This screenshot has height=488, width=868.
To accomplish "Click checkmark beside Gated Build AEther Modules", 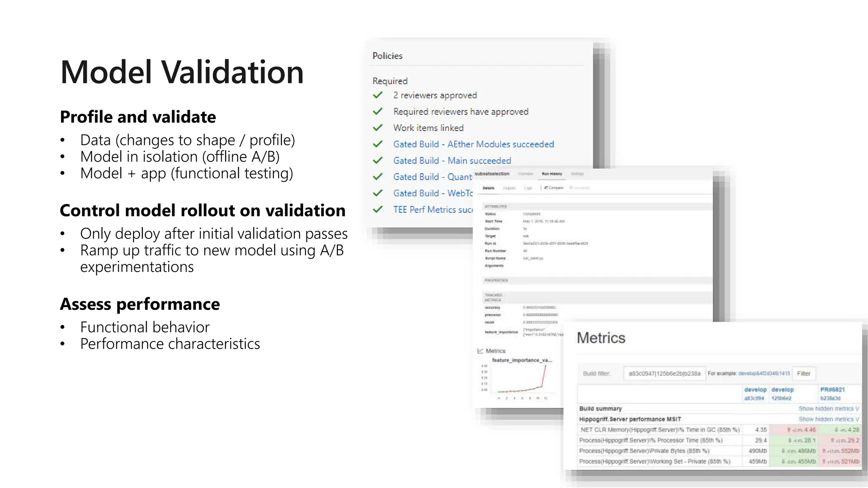I will (x=378, y=144).
